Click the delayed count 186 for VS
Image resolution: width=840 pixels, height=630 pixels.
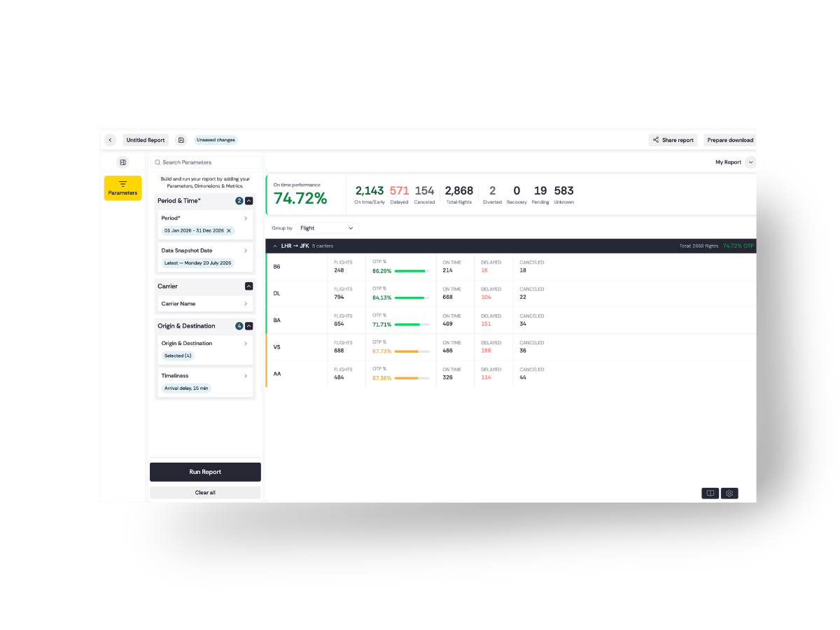coord(486,351)
